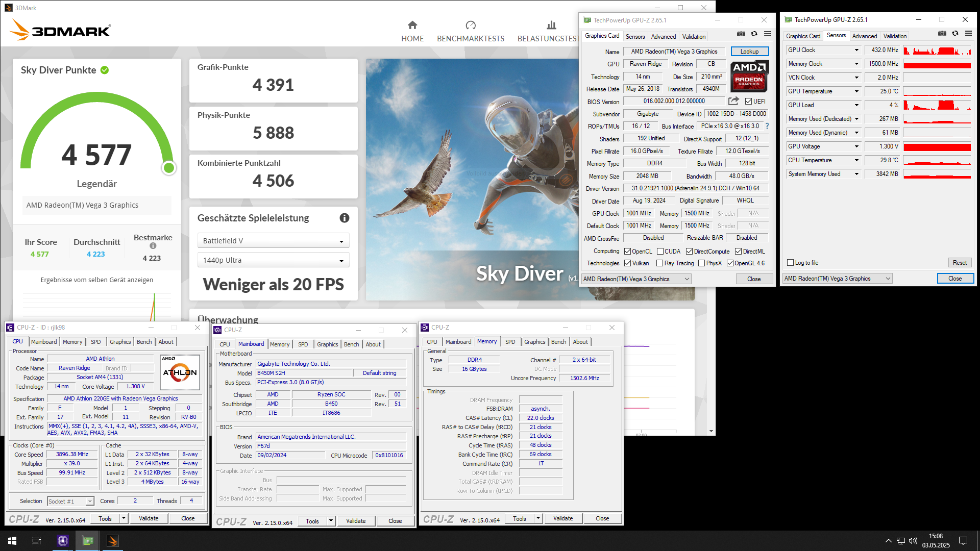Click Ergebnisse vom selben Gerät anzeigen link
980x551 pixels.
pyautogui.click(x=97, y=280)
